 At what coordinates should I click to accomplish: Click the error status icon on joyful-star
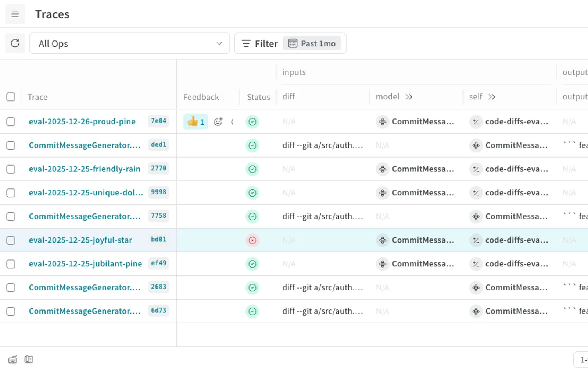(252, 240)
